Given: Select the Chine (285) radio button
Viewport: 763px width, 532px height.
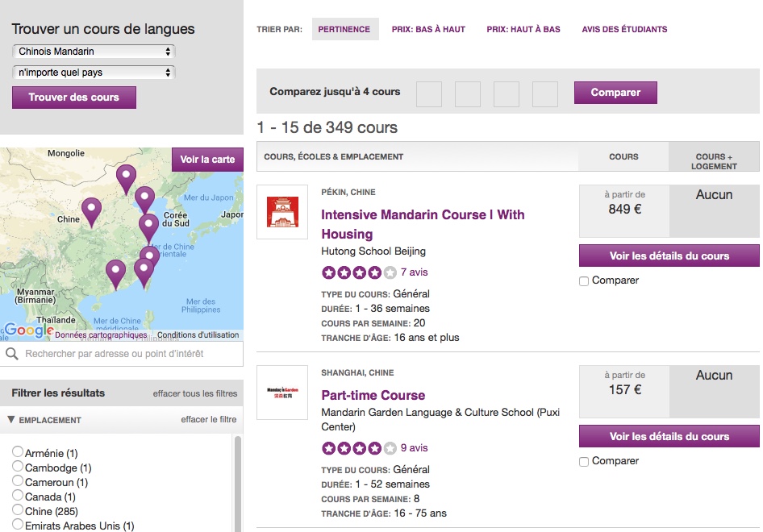Looking at the screenshot, I should [18, 510].
